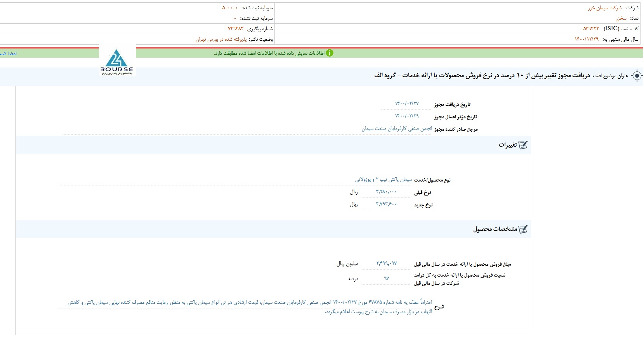Click product type سیمان پاکتی تیپ ۲ و پوزولانی
Image resolution: width=644 pixels, height=341 pixels.
click(x=384, y=180)
